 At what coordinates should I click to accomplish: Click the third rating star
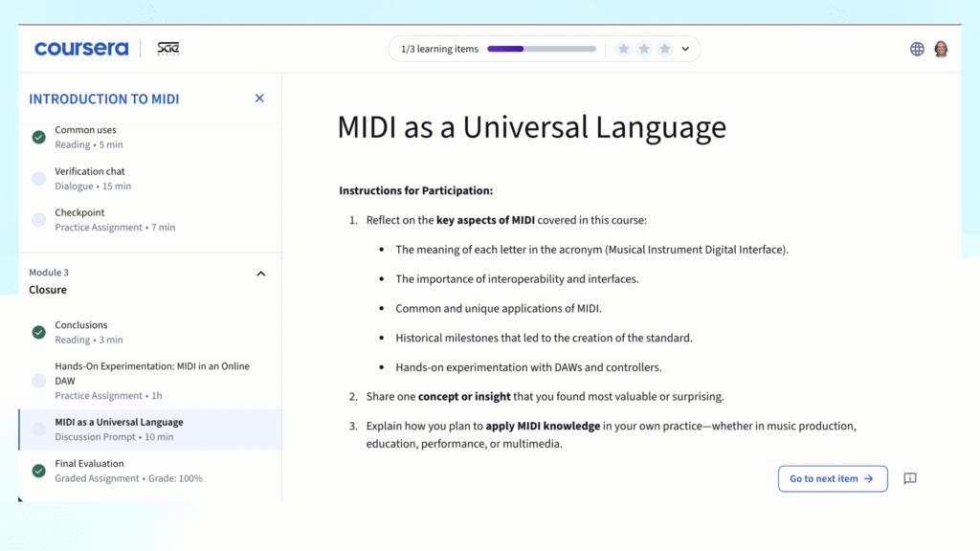664,49
